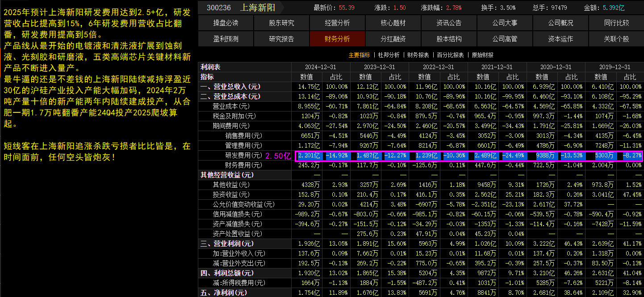Open 财务报表 sub-navigation link
The width and height of the screenshot is (644, 297).
click(x=418, y=55)
